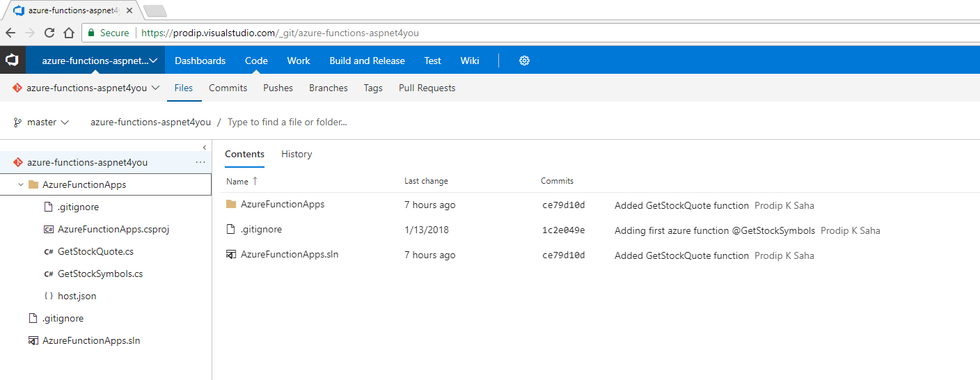Click the file icon of .gitignore in Contents
The height and width of the screenshot is (380, 980).
(x=232, y=230)
